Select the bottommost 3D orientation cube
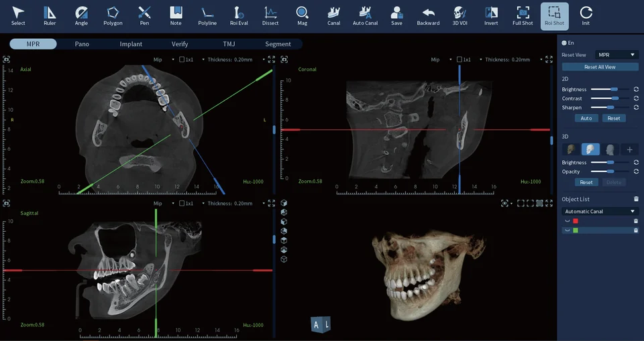 point(284,259)
